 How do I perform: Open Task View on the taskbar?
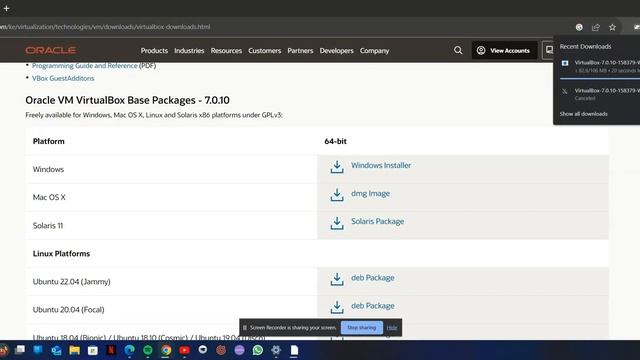pos(20,350)
